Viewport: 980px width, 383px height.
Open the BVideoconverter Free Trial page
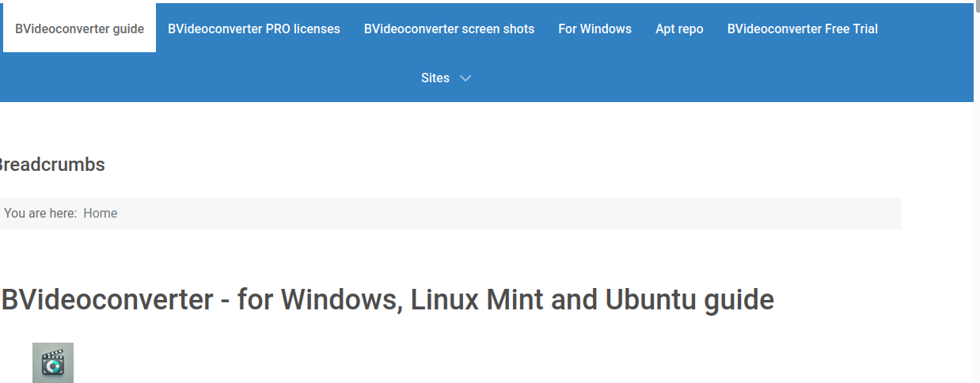[802, 28]
